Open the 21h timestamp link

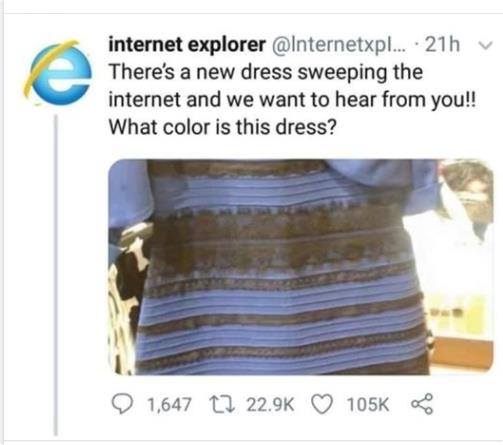click(443, 44)
